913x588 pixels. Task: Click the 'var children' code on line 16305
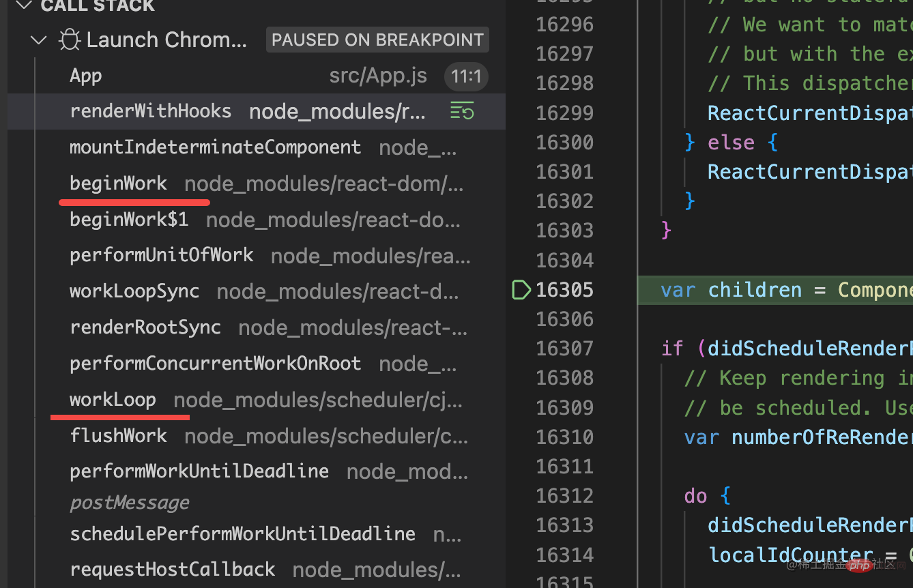point(731,290)
